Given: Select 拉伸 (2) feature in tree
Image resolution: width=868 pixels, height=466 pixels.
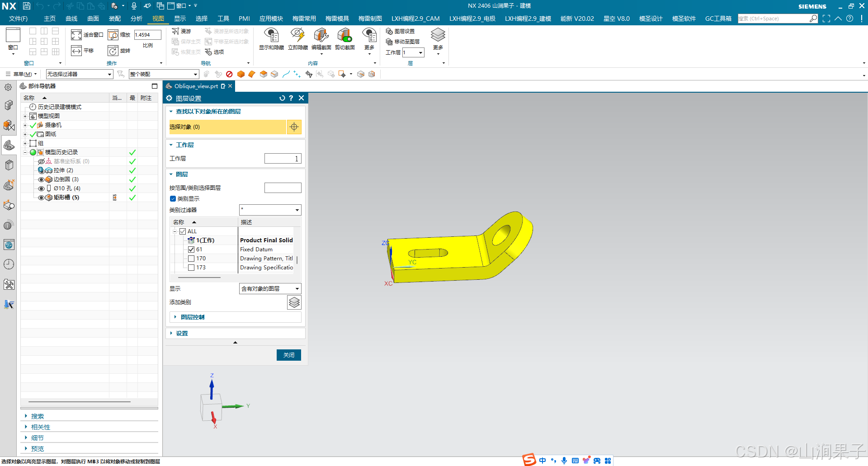Looking at the screenshot, I should click(x=63, y=170).
